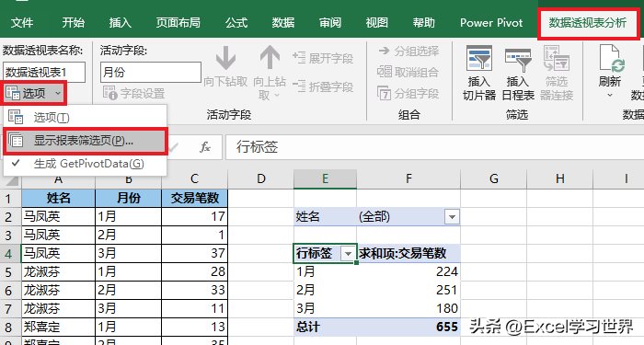Open the 刷新 dropdown arrow
644x345 pixels.
(x=610, y=96)
